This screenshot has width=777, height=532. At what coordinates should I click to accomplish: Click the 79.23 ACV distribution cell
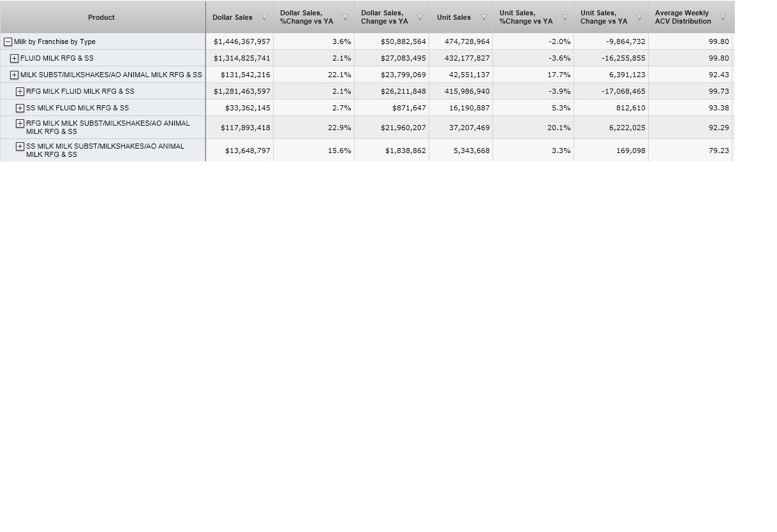click(x=718, y=151)
